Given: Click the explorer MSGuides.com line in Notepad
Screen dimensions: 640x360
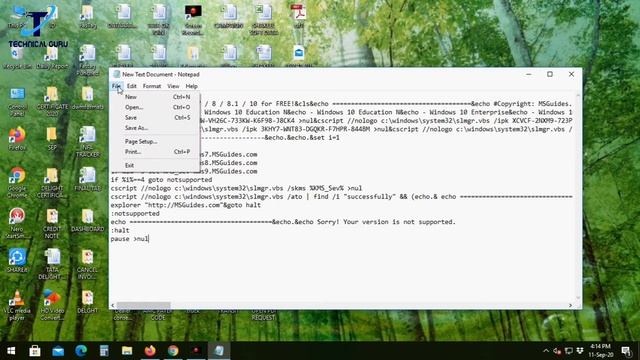Looking at the screenshot, I should pos(185,205).
